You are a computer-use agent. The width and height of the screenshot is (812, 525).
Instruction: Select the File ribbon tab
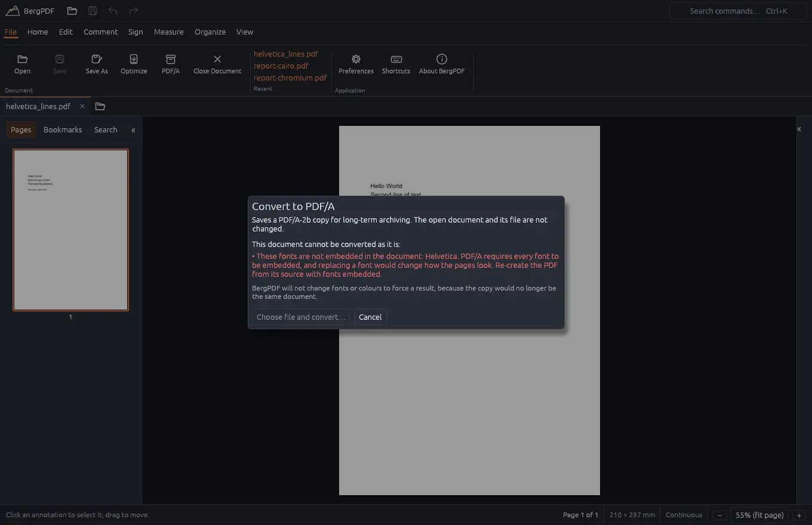(11, 32)
